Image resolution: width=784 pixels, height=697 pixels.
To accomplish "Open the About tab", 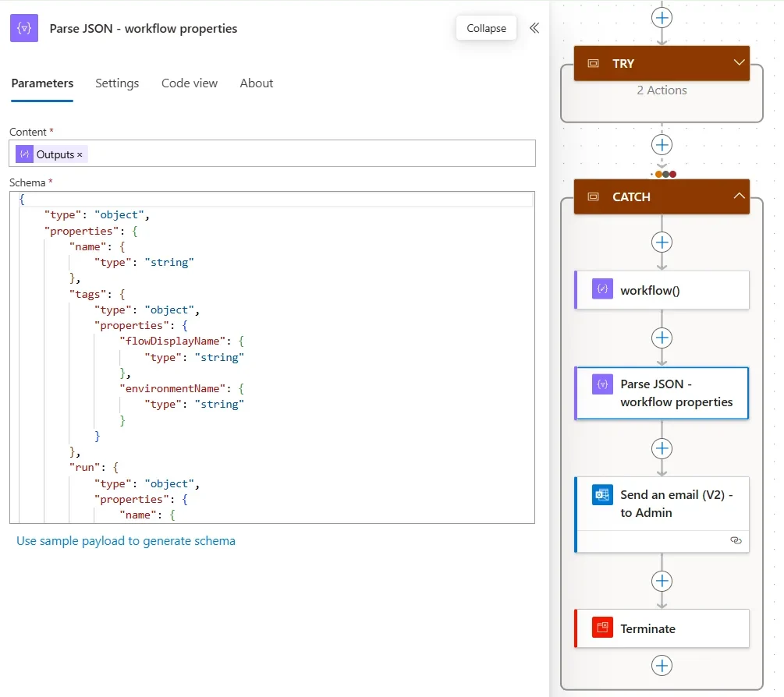I will point(256,83).
